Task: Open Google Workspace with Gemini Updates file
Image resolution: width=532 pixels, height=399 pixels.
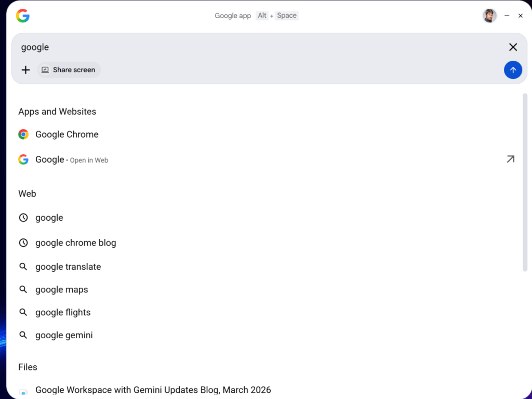Action: click(153, 390)
